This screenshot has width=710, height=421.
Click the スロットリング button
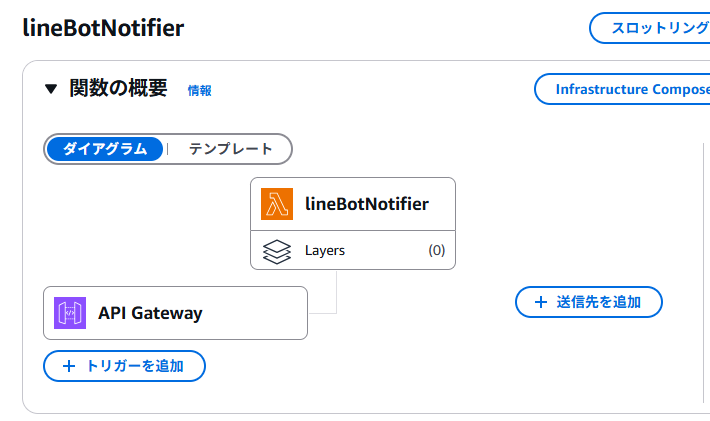(x=650, y=28)
